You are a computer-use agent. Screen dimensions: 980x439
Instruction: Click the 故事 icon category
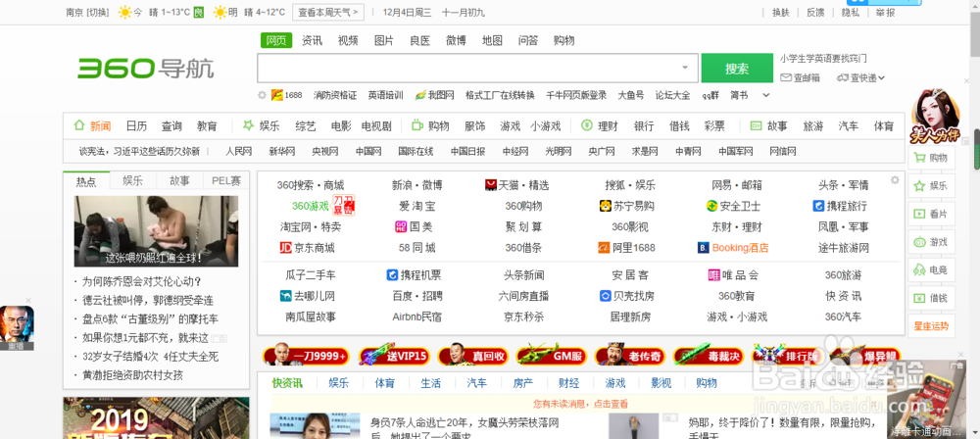click(756, 125)
